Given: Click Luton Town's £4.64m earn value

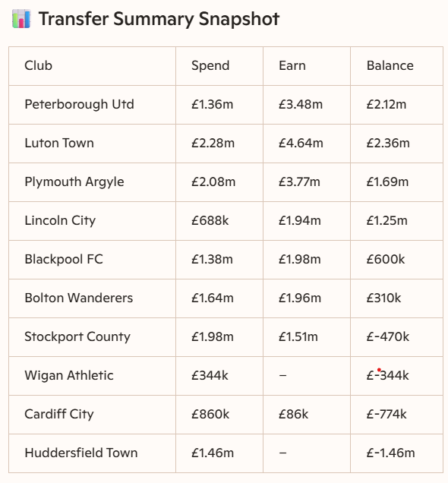Looking at the screenshot, I should click(x=301, y=144).
